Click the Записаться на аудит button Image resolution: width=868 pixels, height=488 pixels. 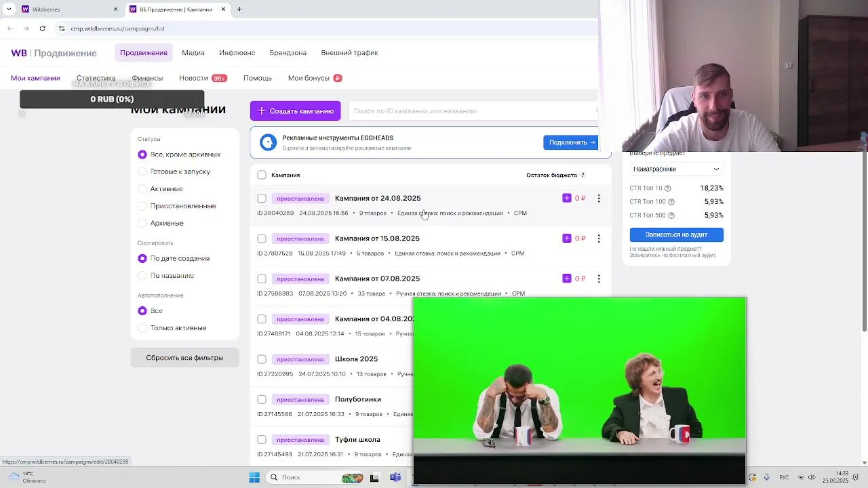[x=676, y=235]
